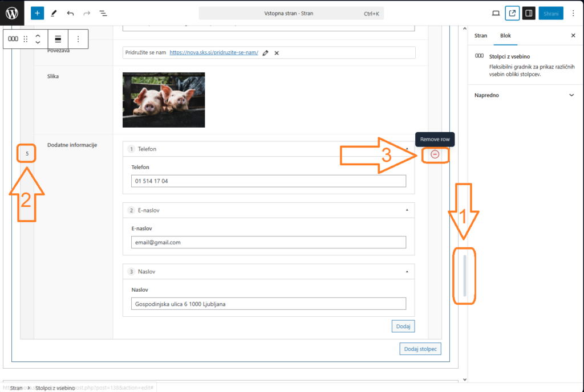Remove the Pridružite se nam link
Image resolution: width=584 pixels, height=392 pixels.
point(277,52)
